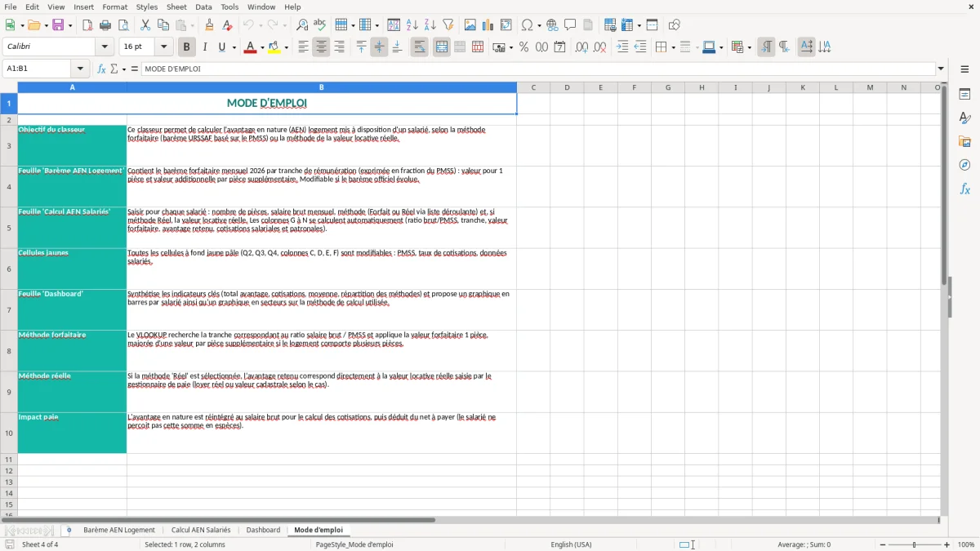Viewport: 980px width, 551px height.
Task: Click the Cut scissors icon
Action: (145, 25)
